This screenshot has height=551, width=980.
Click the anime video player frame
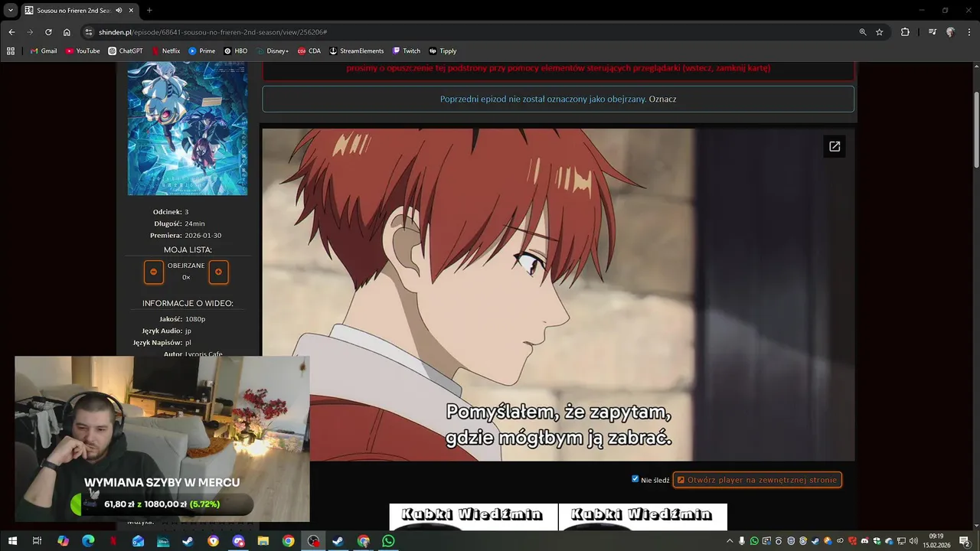click(558, 295)
